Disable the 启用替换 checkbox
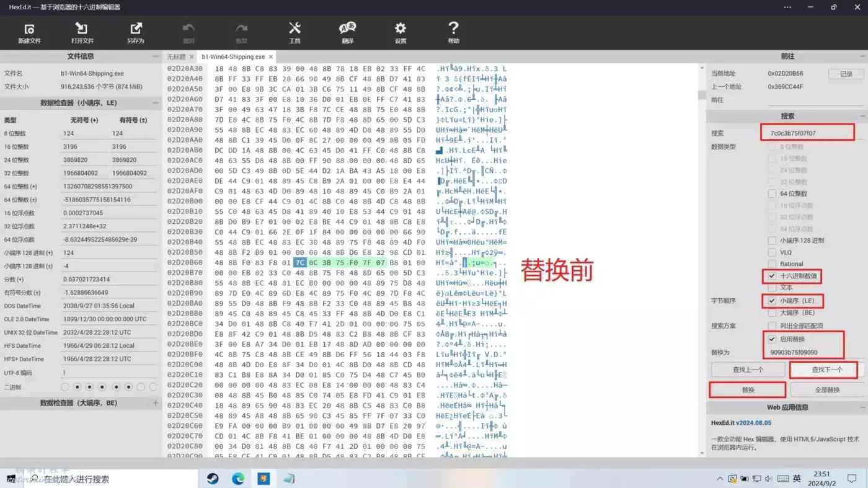 click(x=772, y=339)
